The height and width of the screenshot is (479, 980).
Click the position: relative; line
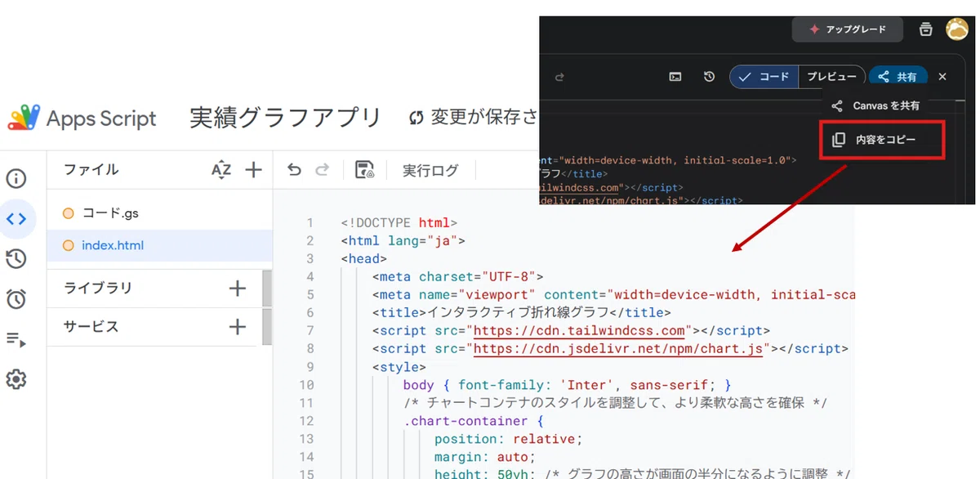pos(508,439)
